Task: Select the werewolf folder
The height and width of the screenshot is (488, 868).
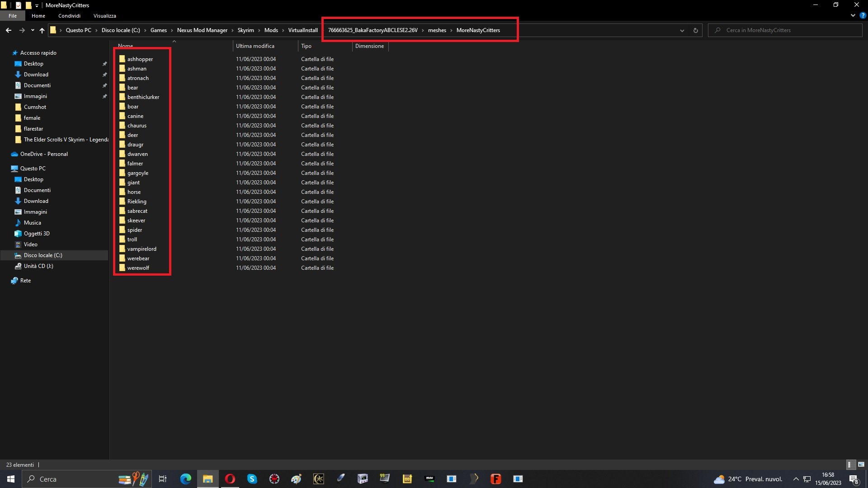Action: (x=138, y=267)
